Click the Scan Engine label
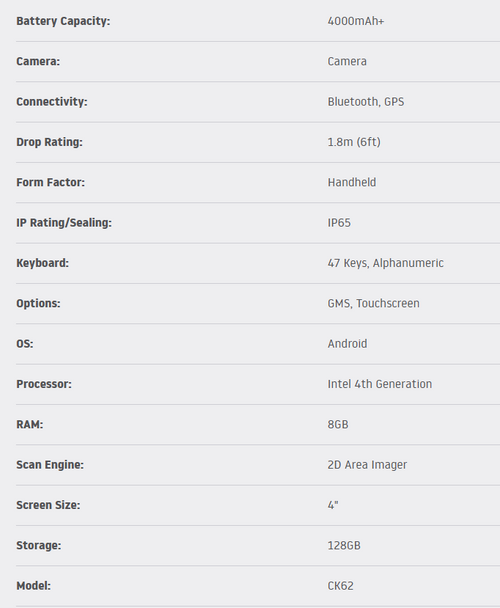500x608 pixels. pos(50,465)
